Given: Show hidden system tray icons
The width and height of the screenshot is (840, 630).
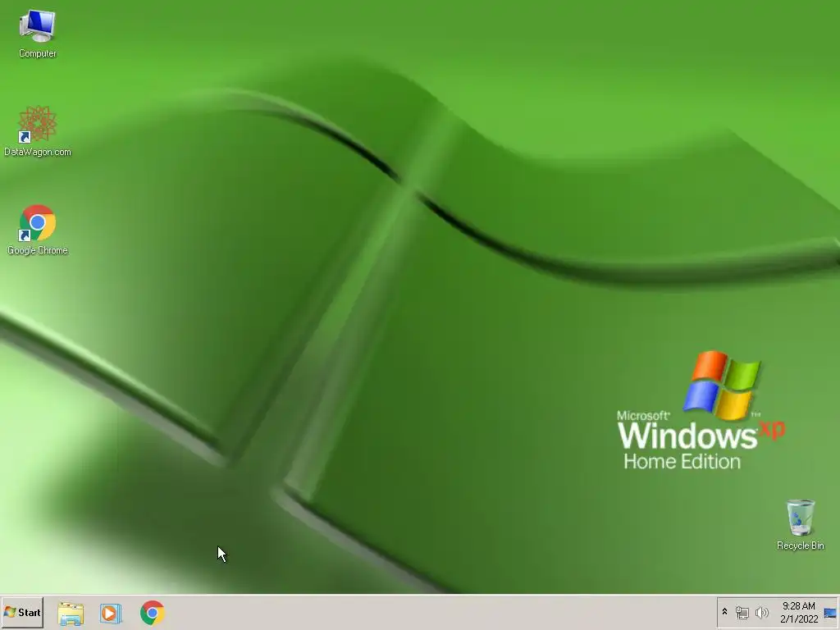Looking at the screenshot, I should tap(725, 612).
